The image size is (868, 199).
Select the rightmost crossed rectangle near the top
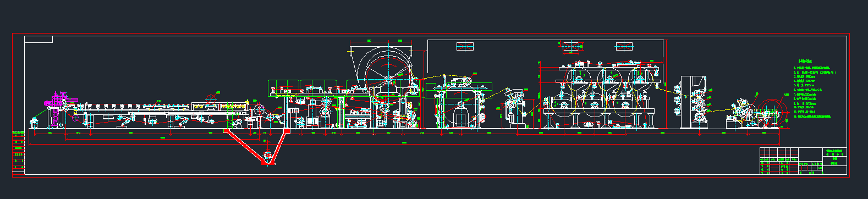pyautogui.click(x=624, y=47)
